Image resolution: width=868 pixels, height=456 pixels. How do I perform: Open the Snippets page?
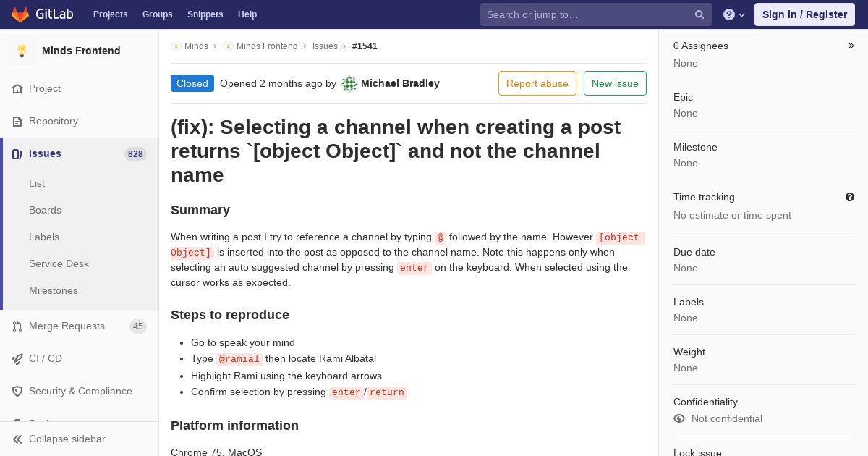point(205,14)
